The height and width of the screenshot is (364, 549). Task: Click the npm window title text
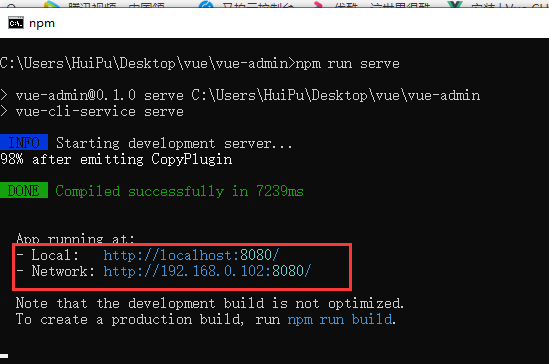point(42,23)
